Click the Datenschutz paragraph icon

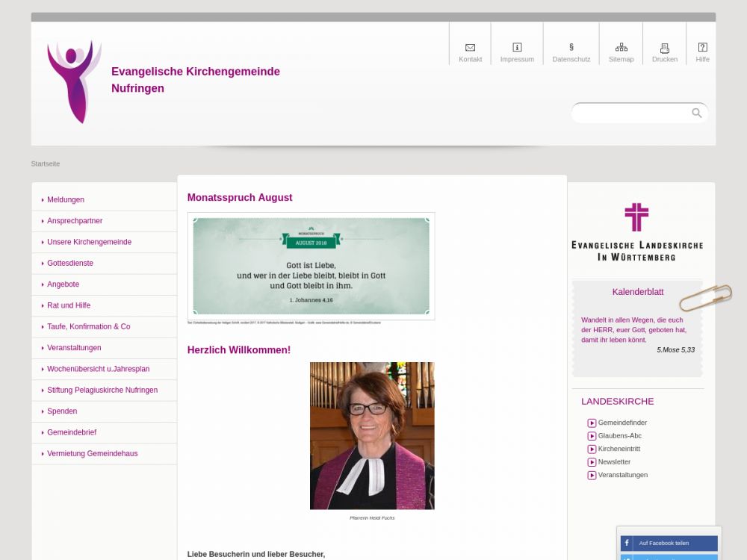click(x=571, y=48)
